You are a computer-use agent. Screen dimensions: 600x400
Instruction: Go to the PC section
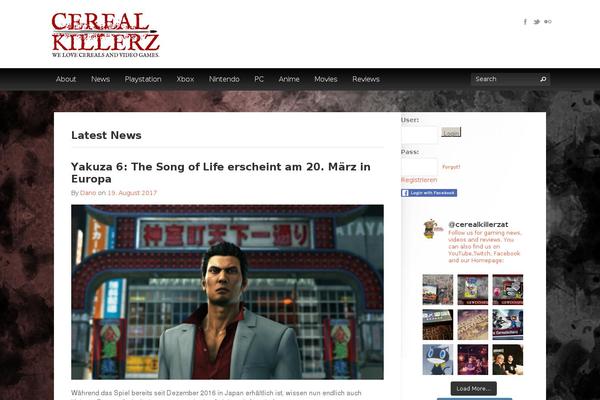pos(259,79)
